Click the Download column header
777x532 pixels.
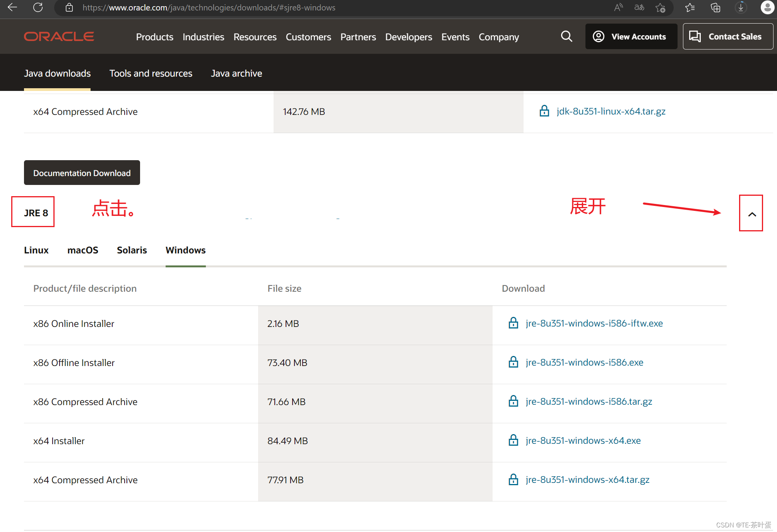point(523,288)
